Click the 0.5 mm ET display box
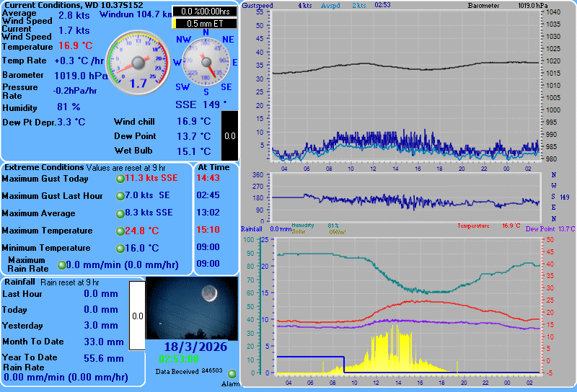This screenshot has width=577, height=392. point(206,23)
